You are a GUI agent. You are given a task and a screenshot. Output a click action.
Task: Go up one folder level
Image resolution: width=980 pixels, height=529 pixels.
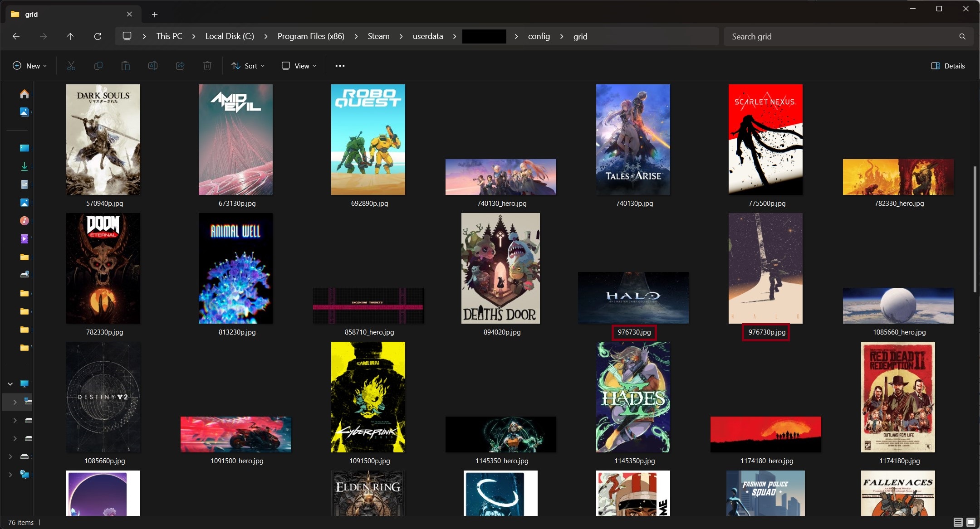(70, 36)
